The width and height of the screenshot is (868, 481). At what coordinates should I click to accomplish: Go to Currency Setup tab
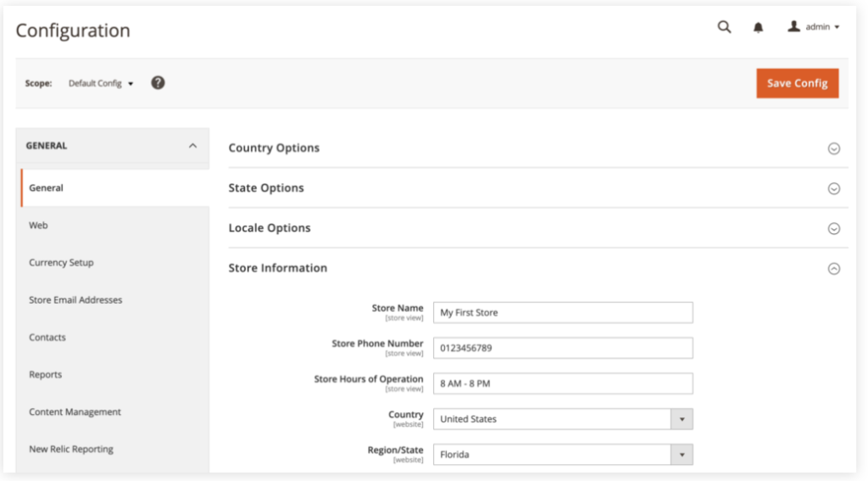61,262
